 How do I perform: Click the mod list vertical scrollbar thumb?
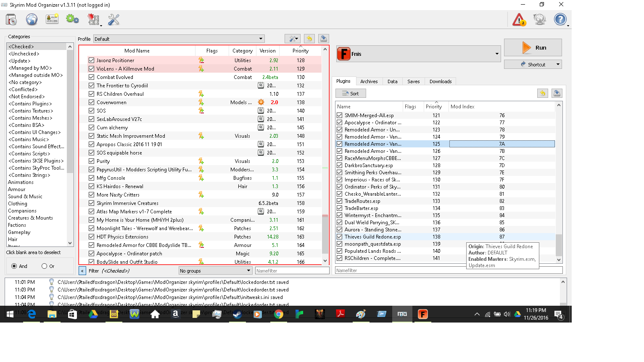325,234
